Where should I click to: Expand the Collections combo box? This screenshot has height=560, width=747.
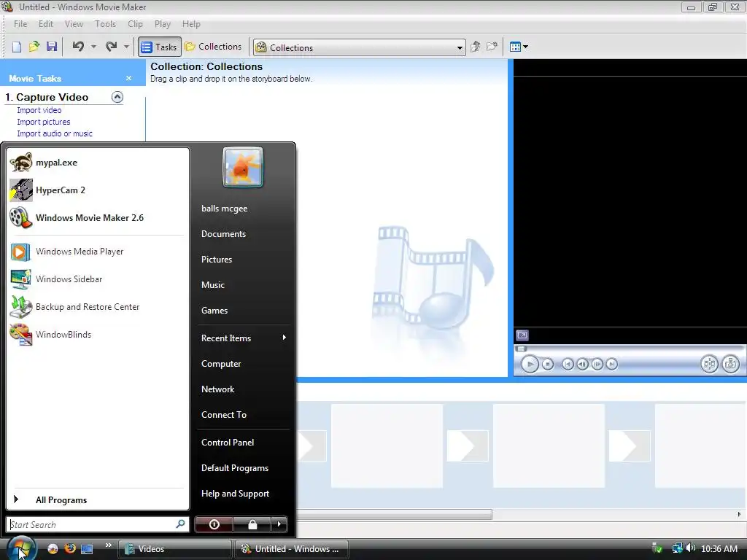point(460,47)
